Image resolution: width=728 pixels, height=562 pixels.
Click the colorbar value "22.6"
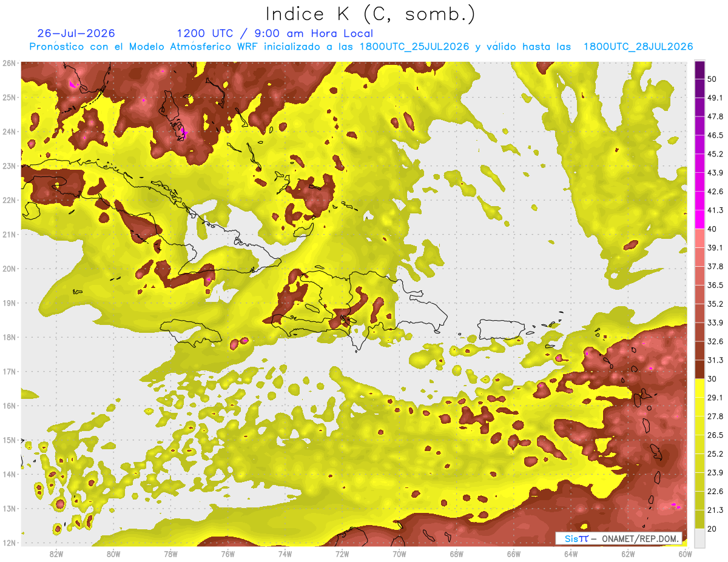click(716, 491)
